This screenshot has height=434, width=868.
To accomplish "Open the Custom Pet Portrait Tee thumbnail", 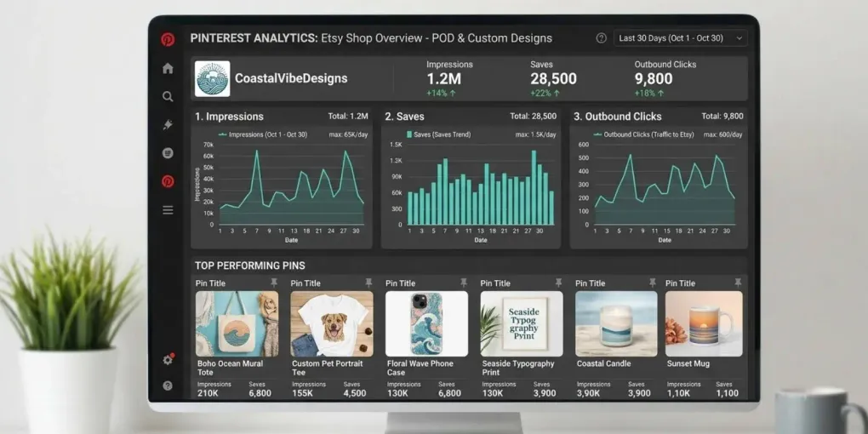I will [332, 324].
